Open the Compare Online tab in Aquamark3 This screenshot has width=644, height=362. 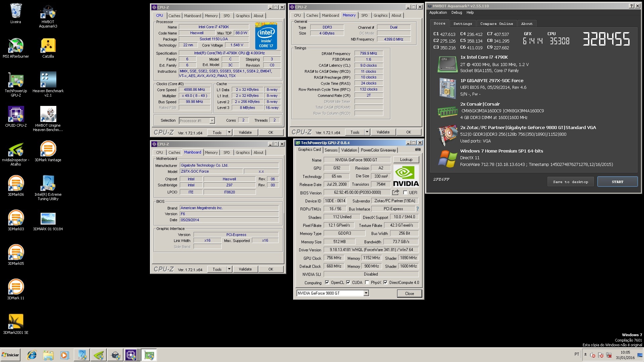tap(496, 23)
